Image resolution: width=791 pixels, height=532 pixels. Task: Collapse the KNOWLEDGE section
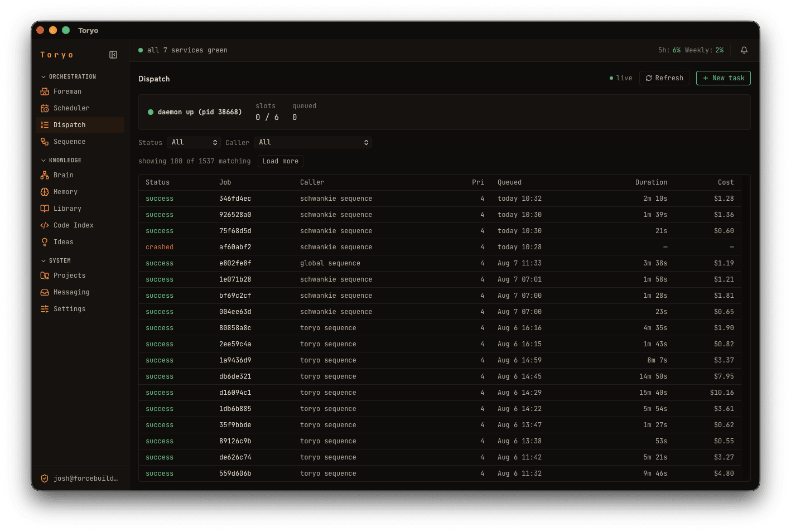click(61, 160)
